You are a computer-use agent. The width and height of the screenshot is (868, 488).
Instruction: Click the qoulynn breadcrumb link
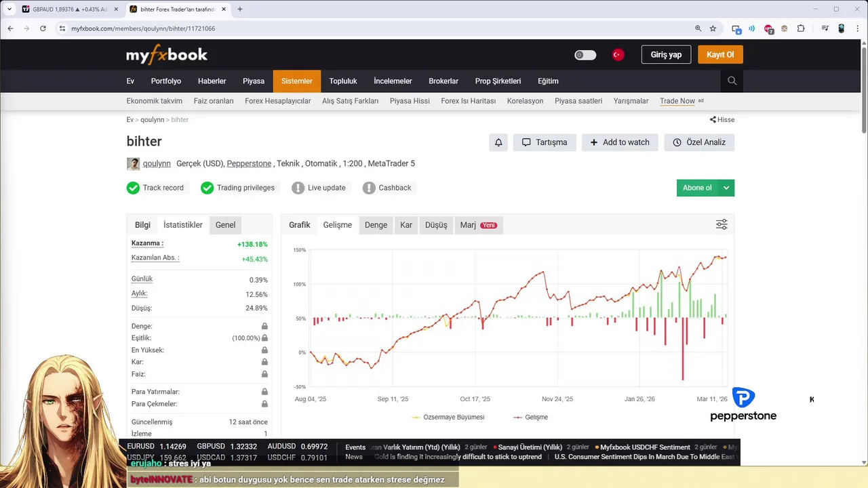tap(153, 120)
